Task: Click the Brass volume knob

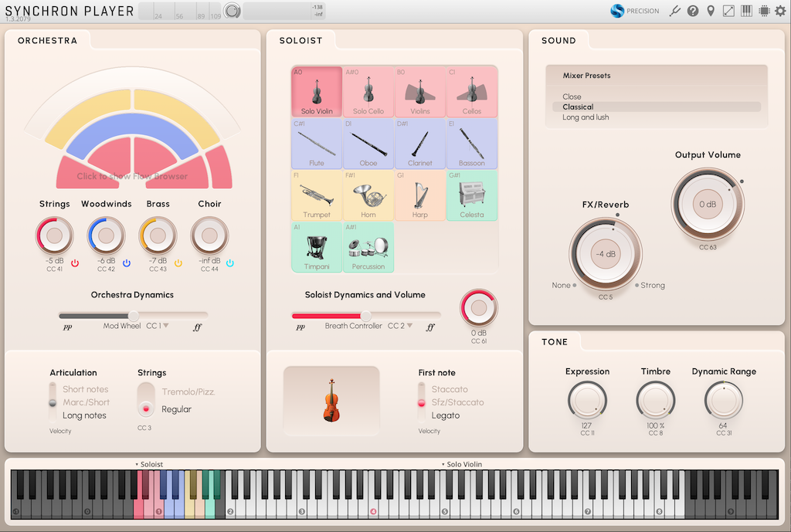Action: coord(158,236)
